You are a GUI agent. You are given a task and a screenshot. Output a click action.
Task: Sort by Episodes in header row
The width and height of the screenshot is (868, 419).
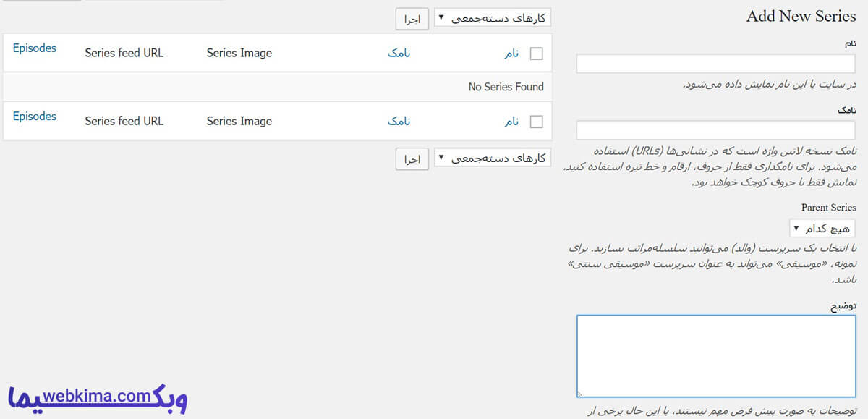[35, 48]
